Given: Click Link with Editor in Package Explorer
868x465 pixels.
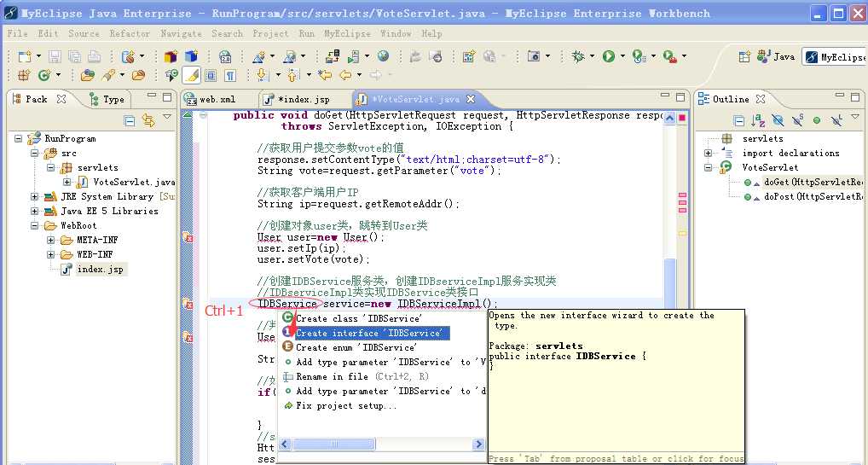Looking at the screenshot, I should [148, 119].
